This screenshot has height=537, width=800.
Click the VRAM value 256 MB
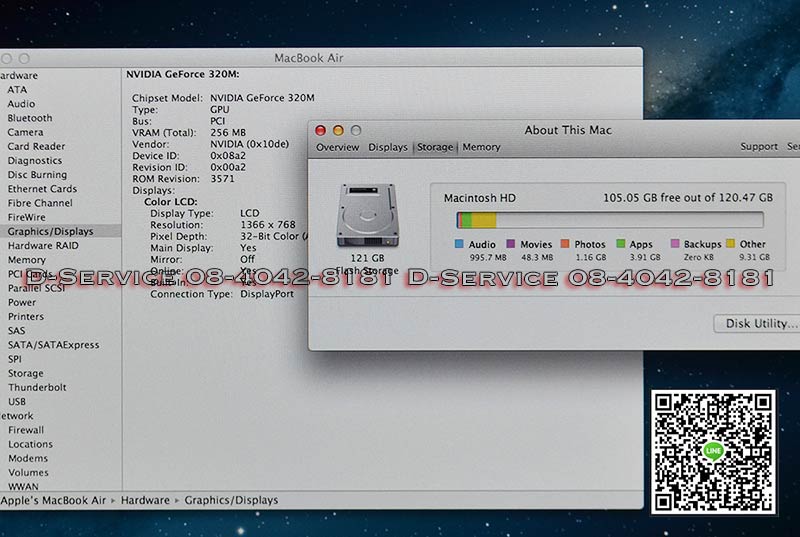[x=228, y=133]
